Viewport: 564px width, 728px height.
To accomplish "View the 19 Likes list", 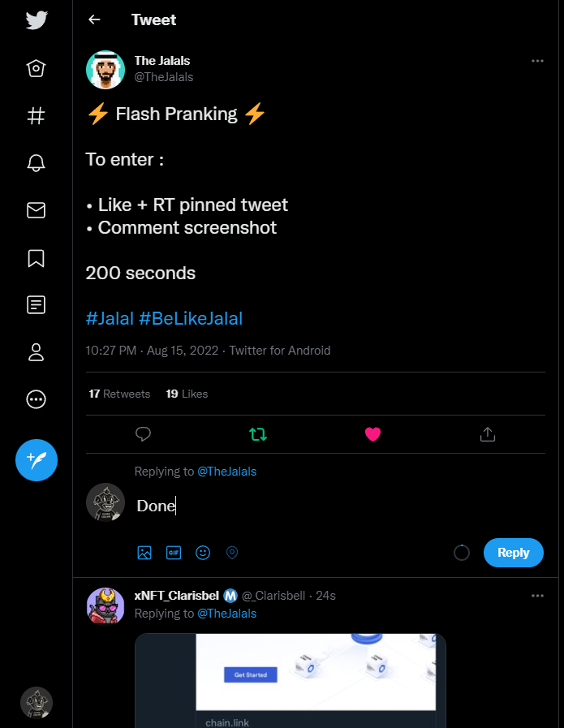I will click(x=187, y=394).
